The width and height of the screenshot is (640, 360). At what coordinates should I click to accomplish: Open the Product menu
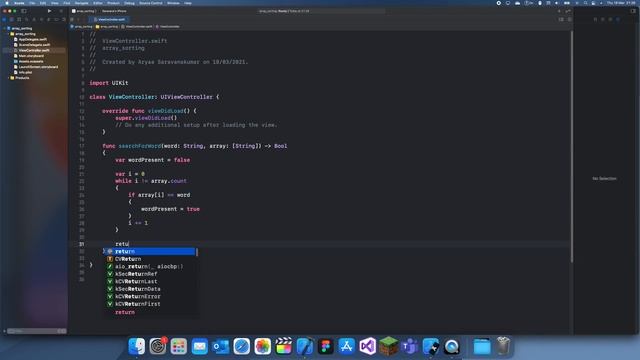click(113, 3)
